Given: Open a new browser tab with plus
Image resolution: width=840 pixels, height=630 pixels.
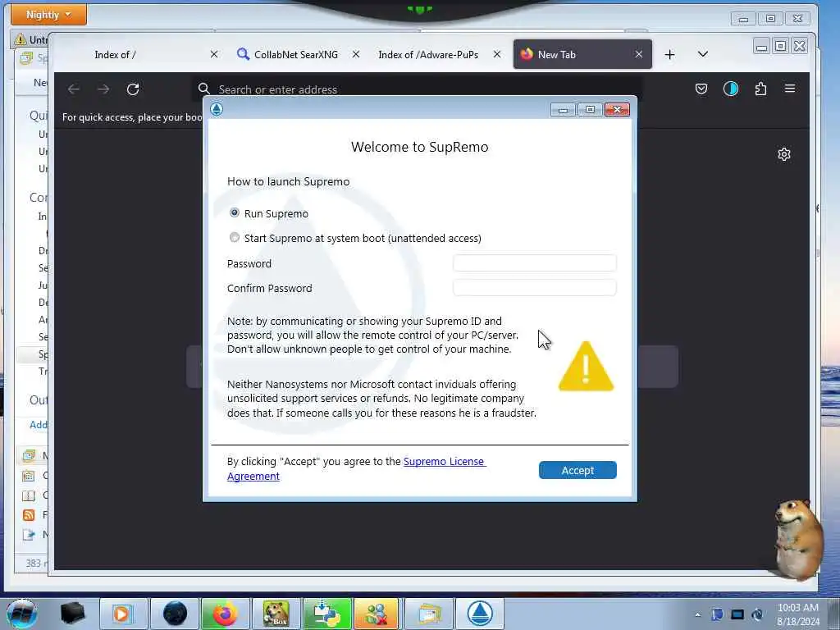Looking at the screenshot, I should click(x=669, y=55).
